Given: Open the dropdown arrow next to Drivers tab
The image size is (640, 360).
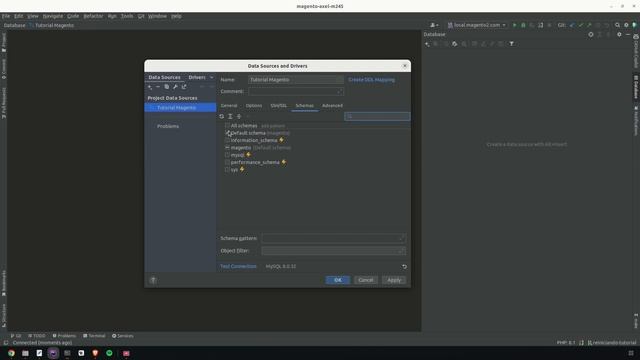Looking at the screenshot, I should (x=211, y=77).
